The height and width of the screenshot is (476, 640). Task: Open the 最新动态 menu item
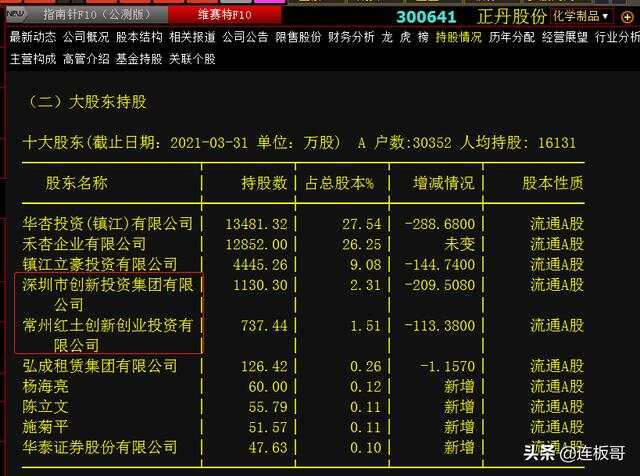[33, 37]
